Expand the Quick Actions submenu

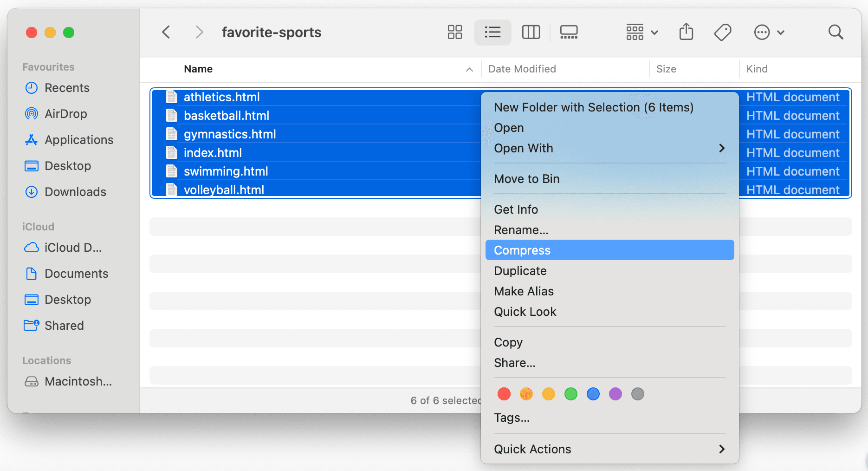pyautogui.click(x=609, y=449)
